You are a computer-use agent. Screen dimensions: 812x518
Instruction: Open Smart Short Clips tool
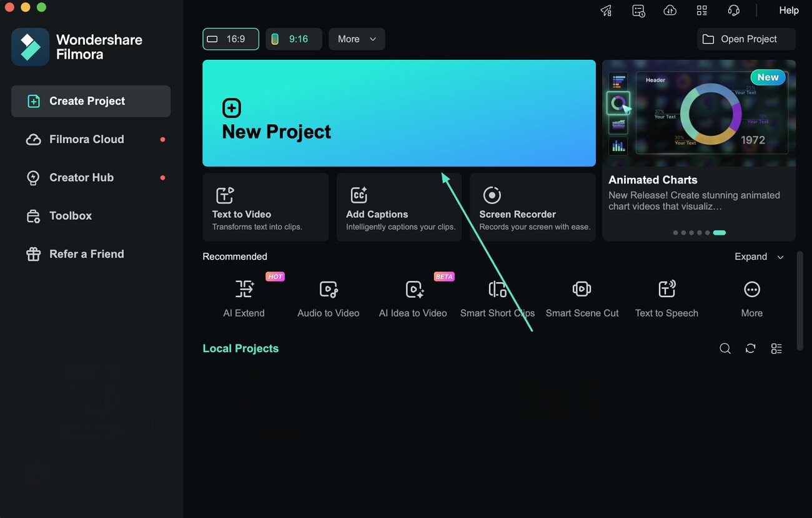(x=497, y=298)
